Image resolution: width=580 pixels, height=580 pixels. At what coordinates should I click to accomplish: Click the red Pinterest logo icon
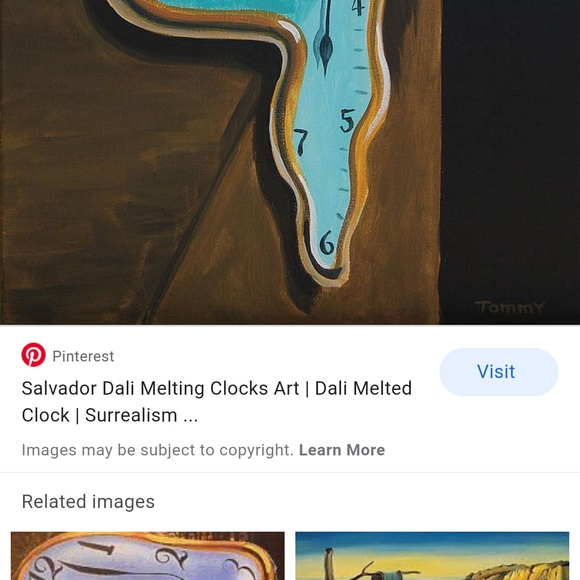pos(33,355)
